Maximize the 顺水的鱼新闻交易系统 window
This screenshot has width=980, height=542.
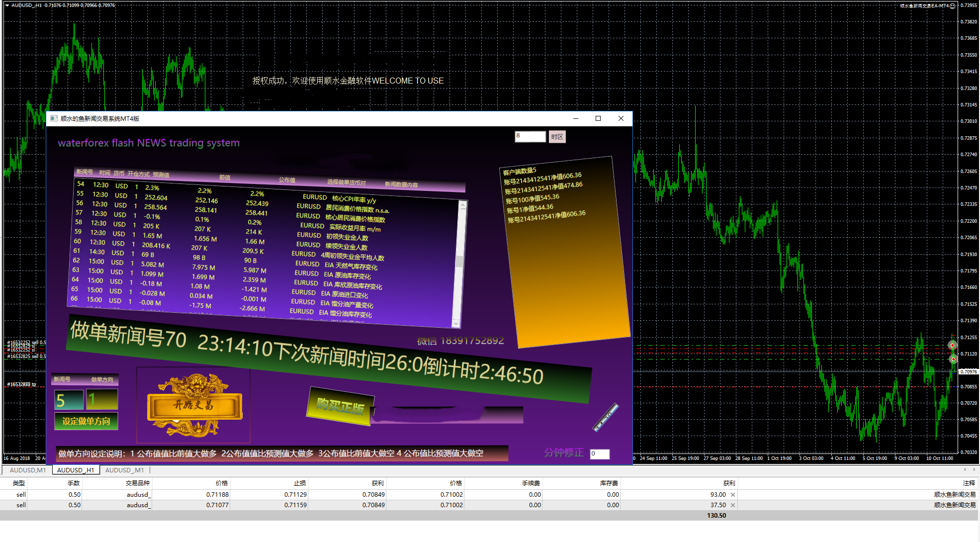point(598,118)
